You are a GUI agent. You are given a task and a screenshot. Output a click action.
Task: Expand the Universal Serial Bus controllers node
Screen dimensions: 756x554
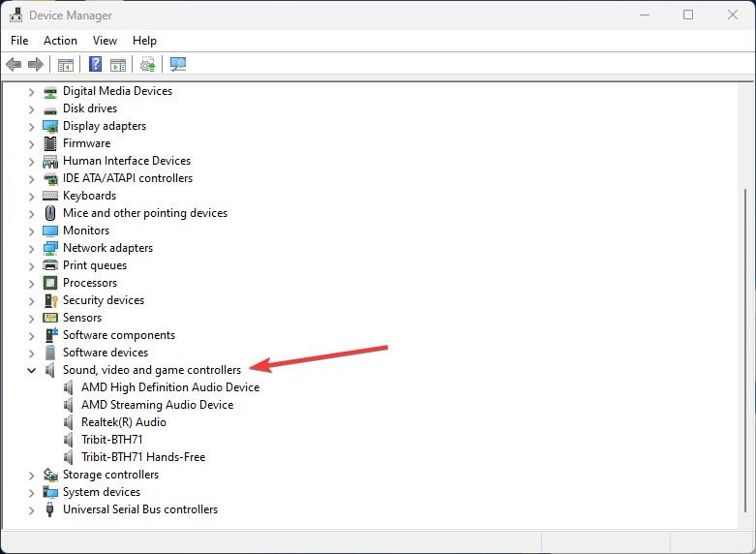pyautogui.click(x=31, y=510)
